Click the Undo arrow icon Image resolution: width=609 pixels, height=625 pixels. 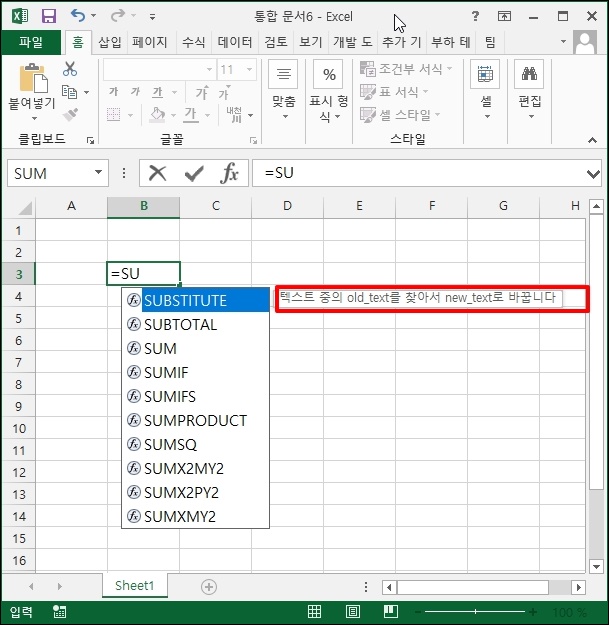78,16
